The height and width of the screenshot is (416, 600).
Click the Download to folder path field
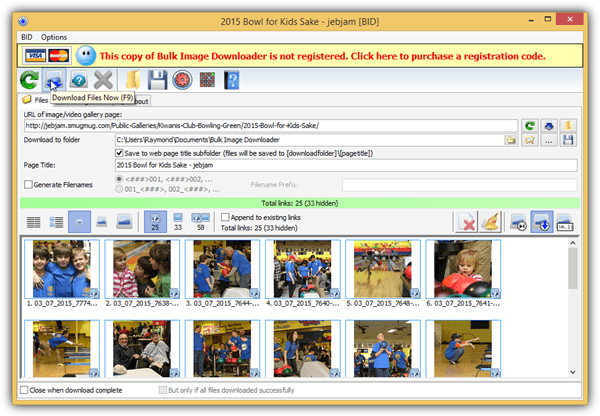(309, 140)
